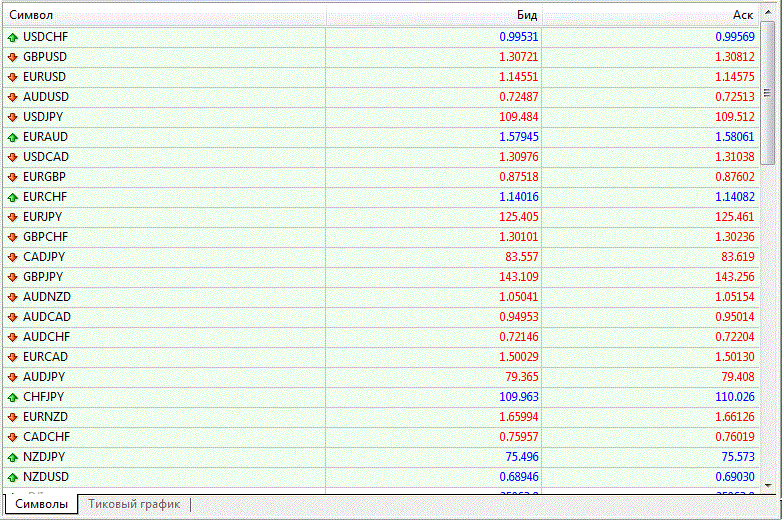Click the EURAUD green up arrow icon
782x521 pixels.
pyautogui.click(x=12, y=137)
